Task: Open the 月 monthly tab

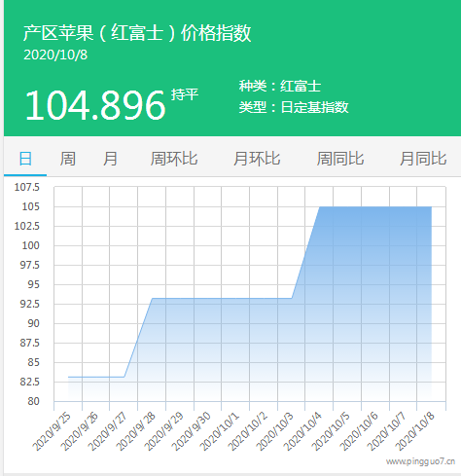Action: (110, 159)
